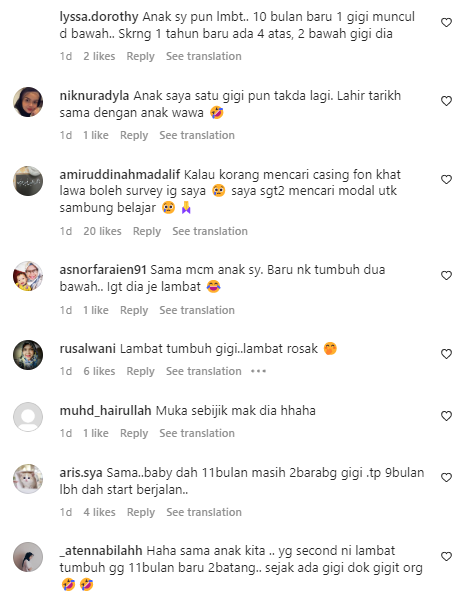Image resolution: width=462 pixels, height=601 pixels.
Task: Reply to lyssa.dorothy's comment
Action: [x=140, y=56]
